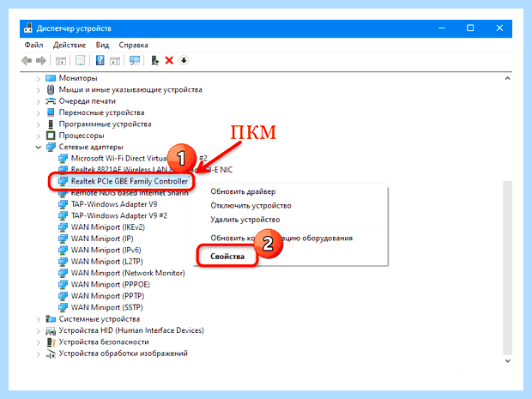Click the Программные устройства category icon

51,124
